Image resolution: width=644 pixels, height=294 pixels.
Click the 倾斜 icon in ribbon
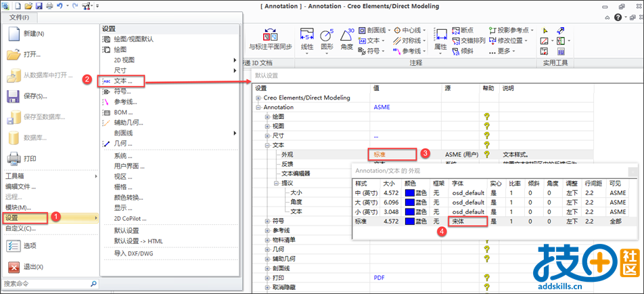[455, 51]
